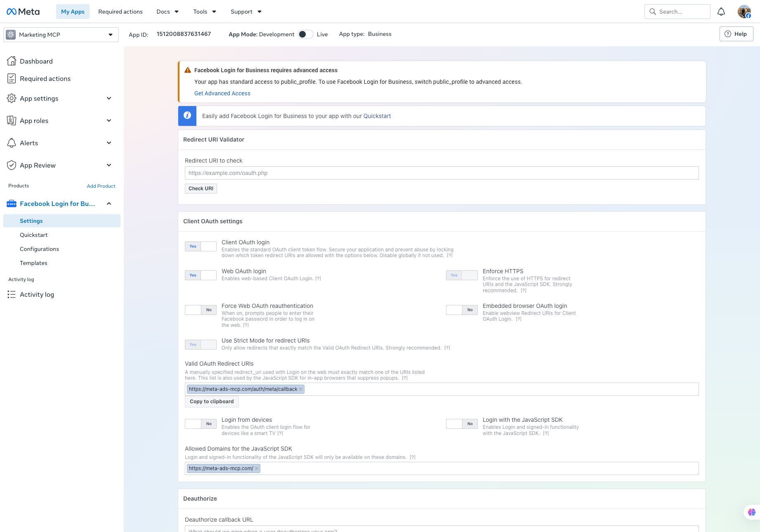
Task: Click the Alerts bell icon in sidebar
Action: pos(12,143)
